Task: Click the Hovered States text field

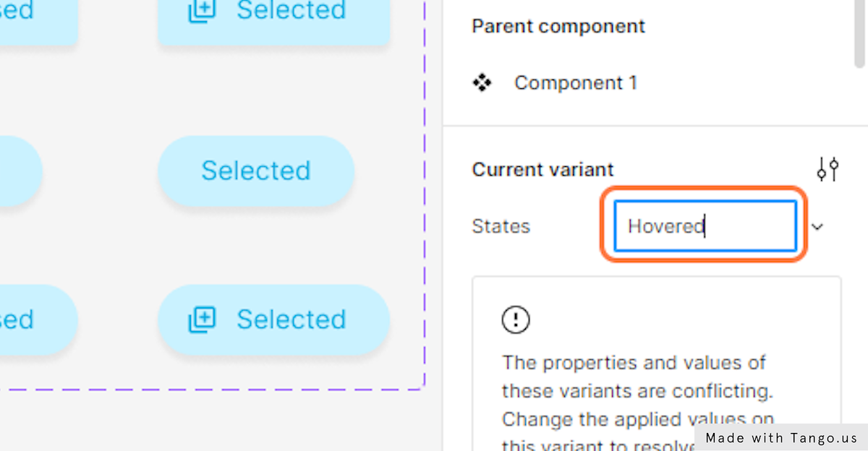Action: click(x=705, y=226)
